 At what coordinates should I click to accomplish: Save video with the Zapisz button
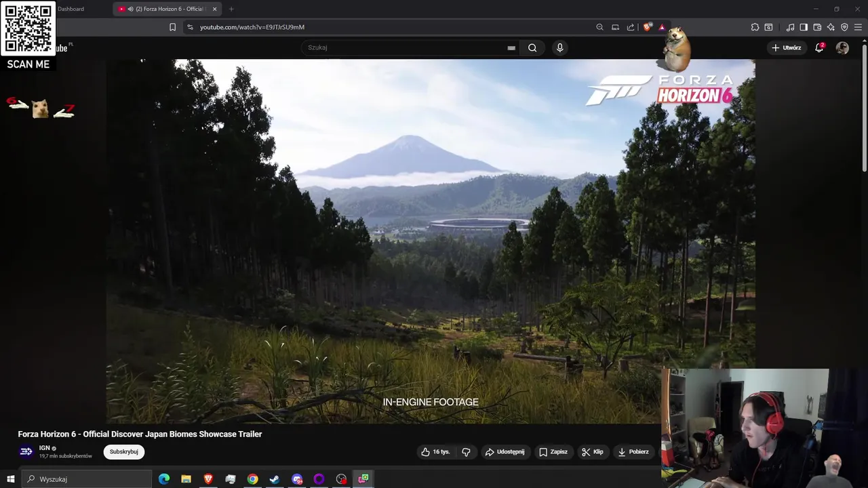[x=553, y=451]
